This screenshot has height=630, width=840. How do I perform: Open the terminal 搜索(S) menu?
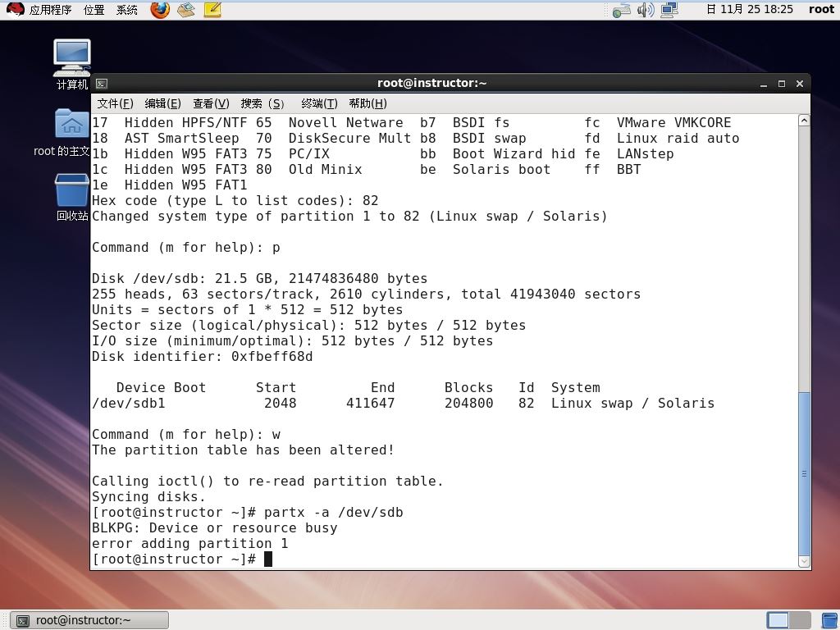(262, 103)
